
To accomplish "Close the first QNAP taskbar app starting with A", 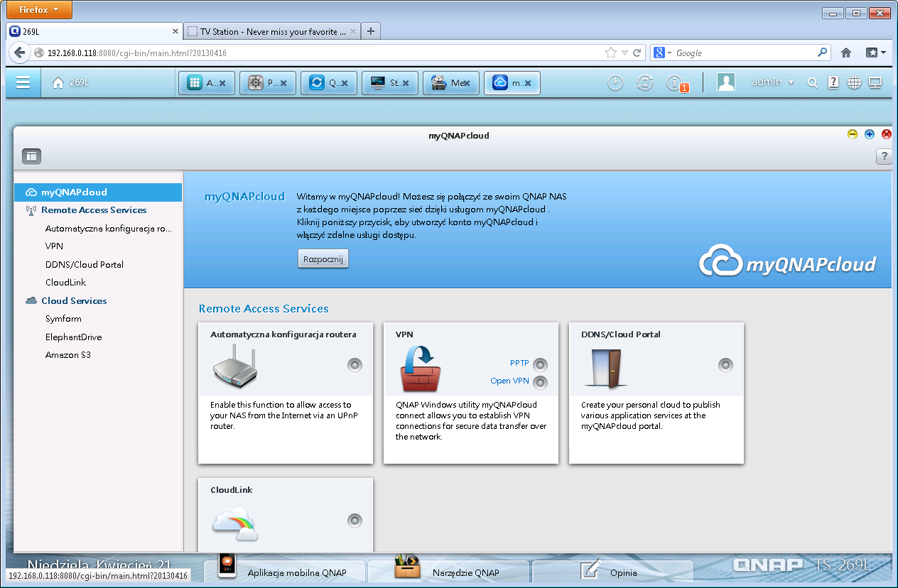I will pos(222,83).
